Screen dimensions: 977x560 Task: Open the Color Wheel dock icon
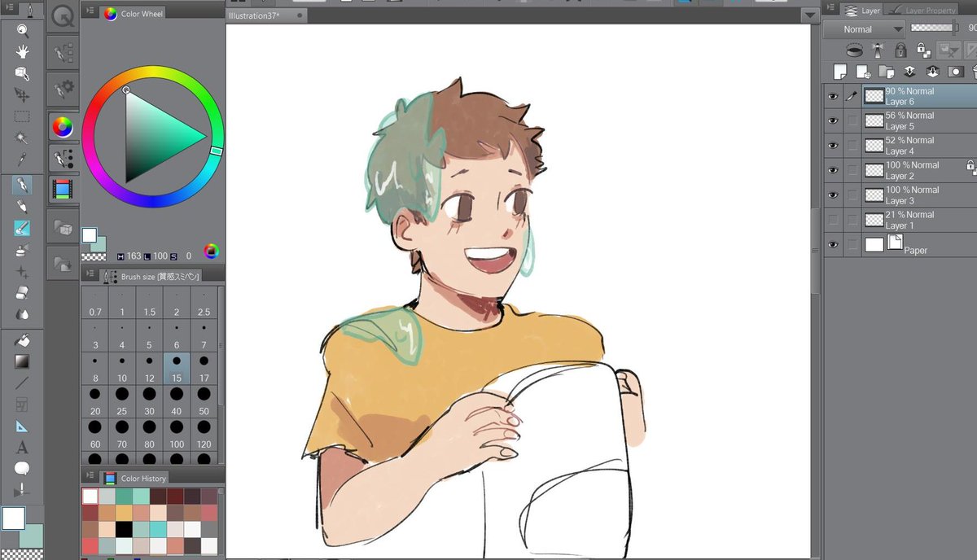(x=63, y=127)
